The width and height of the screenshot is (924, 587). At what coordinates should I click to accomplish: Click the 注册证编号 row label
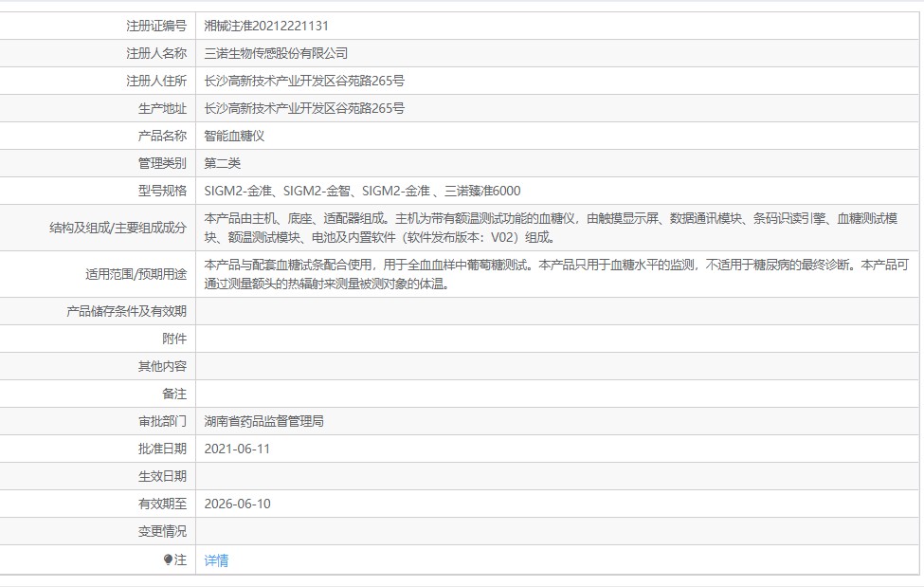click(x=156, y=26)
